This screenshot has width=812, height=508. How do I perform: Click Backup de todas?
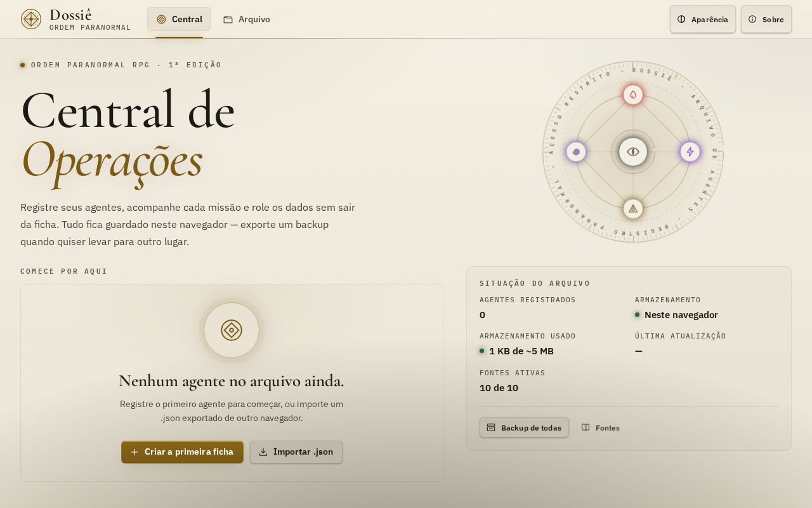point(524,427)
